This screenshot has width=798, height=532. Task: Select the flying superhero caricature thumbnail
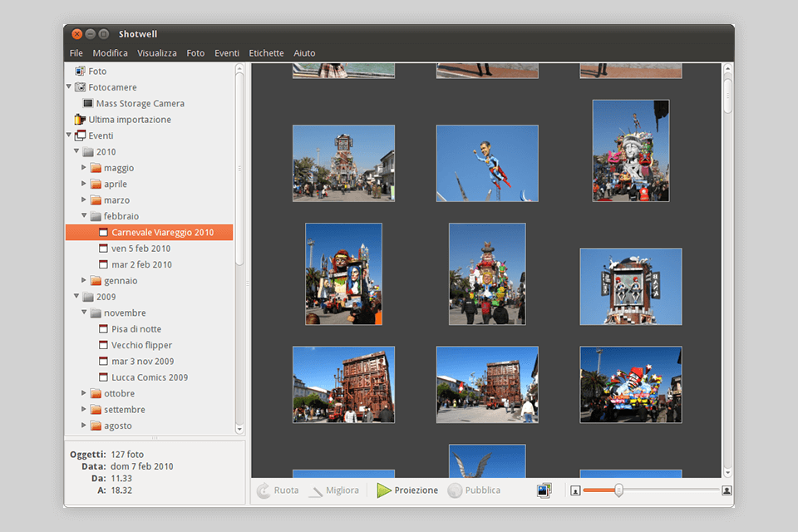pos(487,163)
